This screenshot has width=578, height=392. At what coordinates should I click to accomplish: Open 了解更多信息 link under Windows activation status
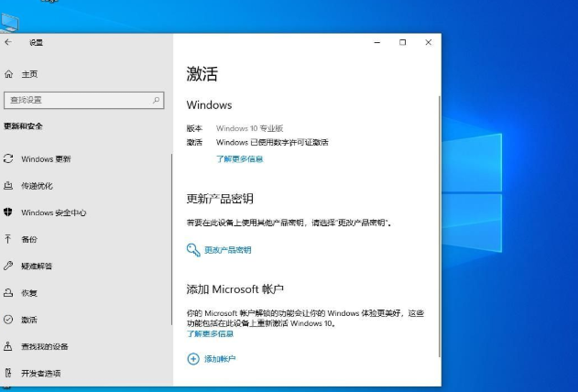tap(239, 158)
